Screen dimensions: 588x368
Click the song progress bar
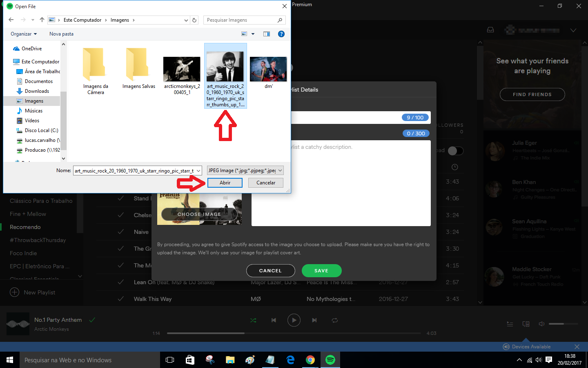tap(294, 333)
